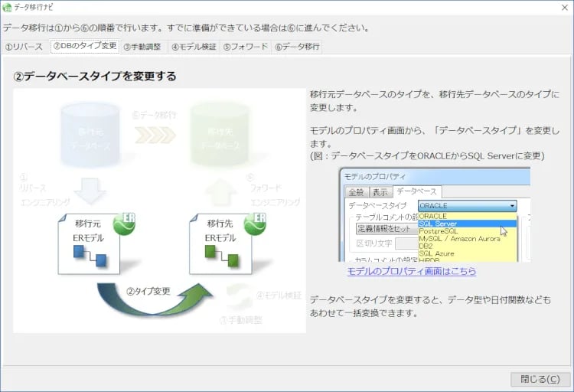
Task: Select SQL Server in the dropdown list
Action: (439, 224)
